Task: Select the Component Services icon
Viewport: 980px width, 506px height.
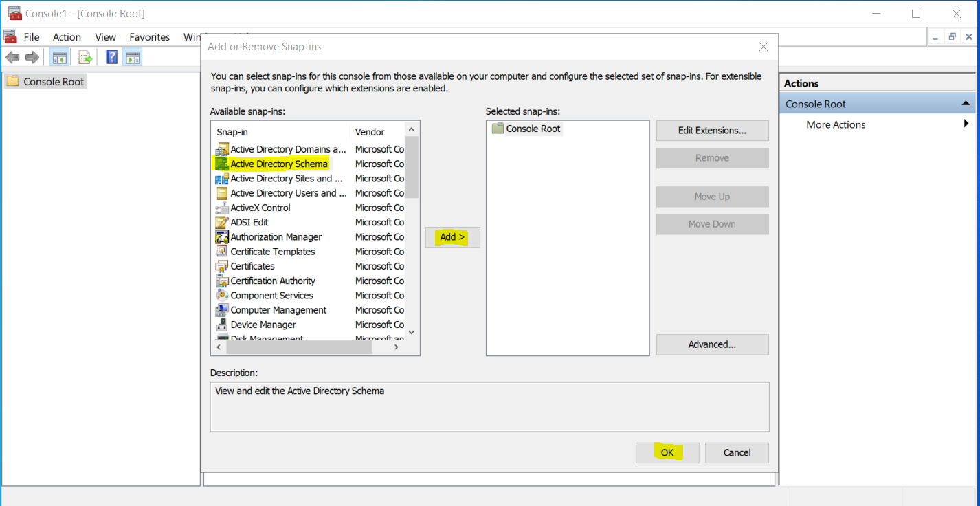Action: [x=221, y=295]
